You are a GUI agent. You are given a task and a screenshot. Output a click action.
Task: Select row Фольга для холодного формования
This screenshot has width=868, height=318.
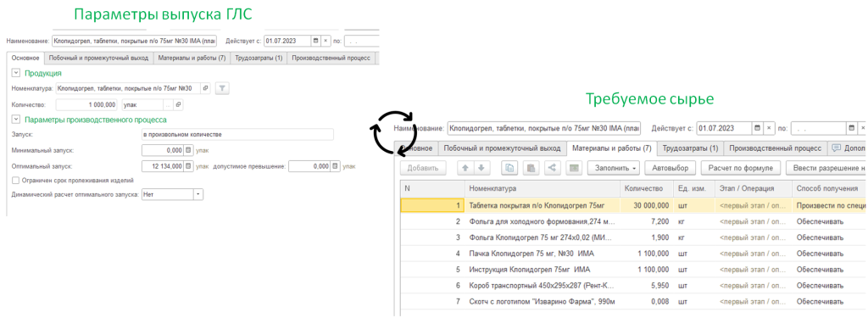tap(633, 221)
